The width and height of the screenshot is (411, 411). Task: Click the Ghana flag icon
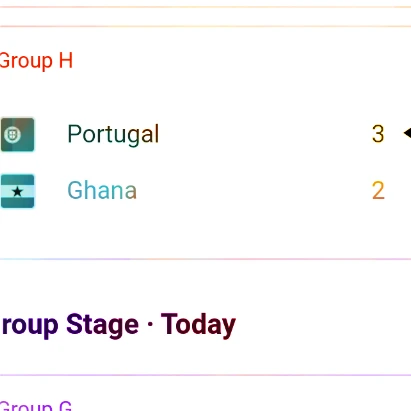coord(17,191)
